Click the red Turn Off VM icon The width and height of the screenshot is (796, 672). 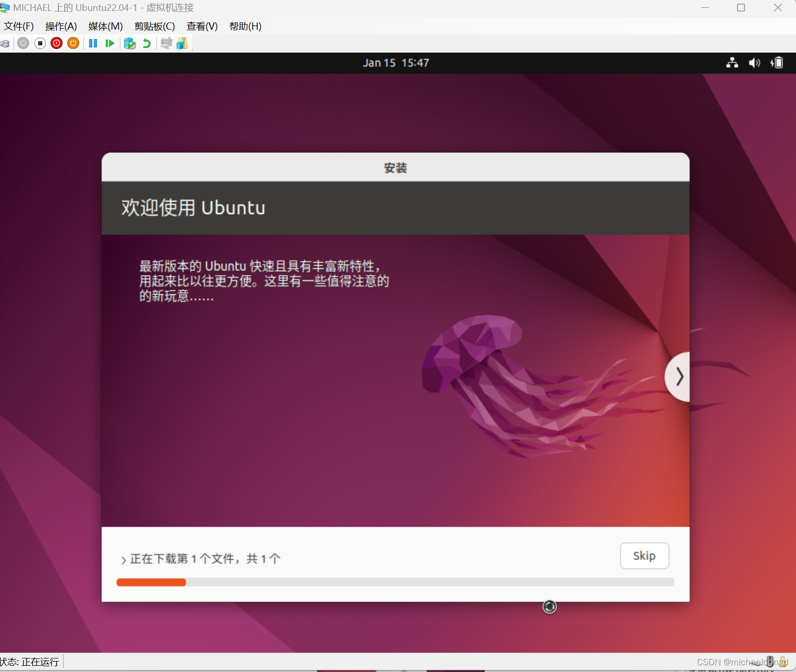pyautogui.click(x=56, y=43)
